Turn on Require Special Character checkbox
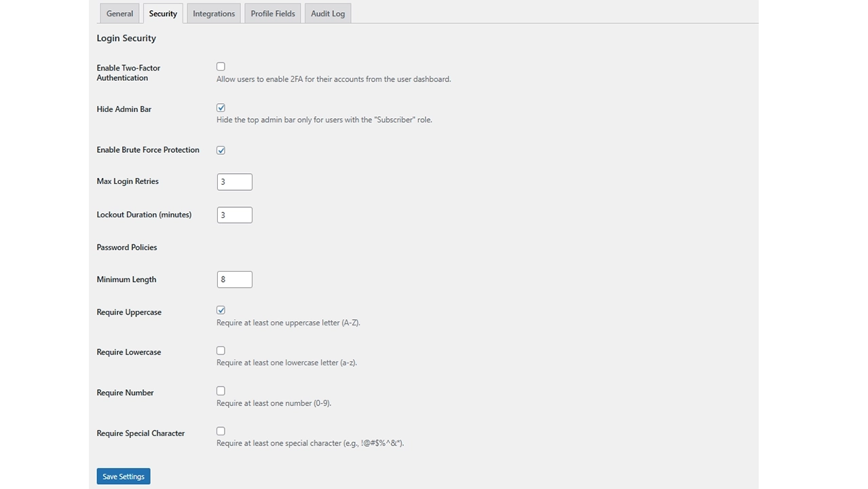The image size is (868, 489). click(221, 431)
